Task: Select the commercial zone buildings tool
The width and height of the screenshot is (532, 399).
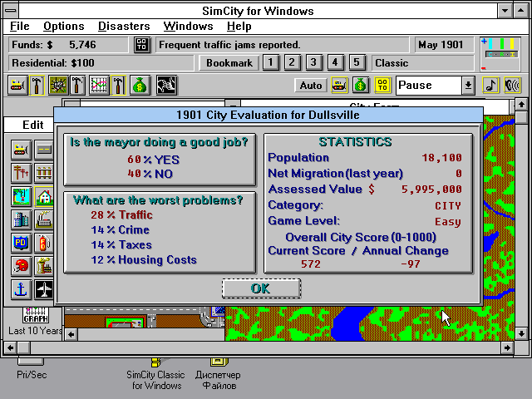Action: (21, 219)
